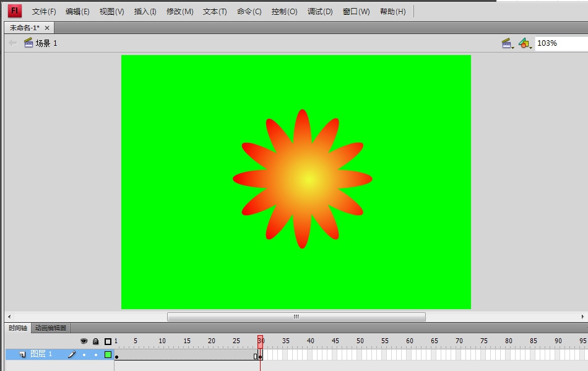Select the red-orange flower shape on stage

[x=302, y=179]
